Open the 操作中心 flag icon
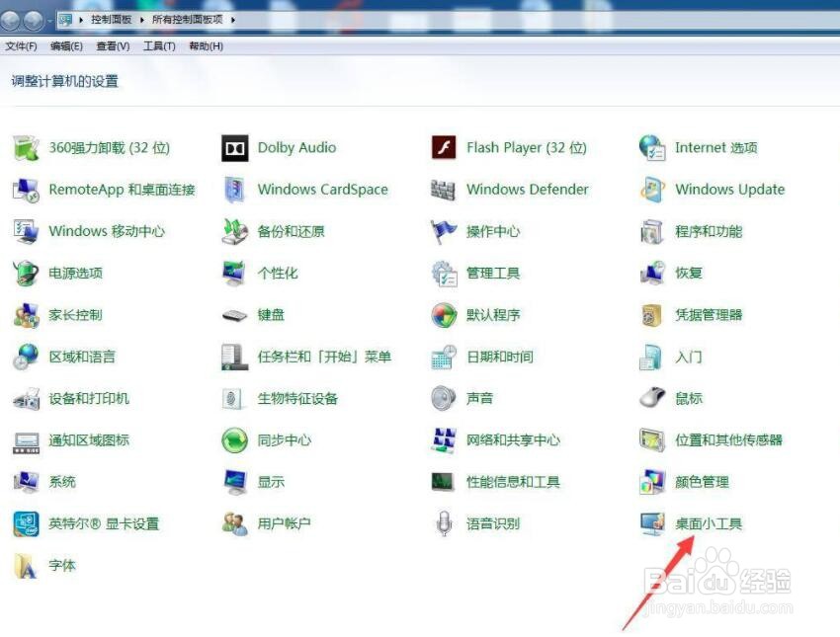840x637 pixels. tap(444, 231)
